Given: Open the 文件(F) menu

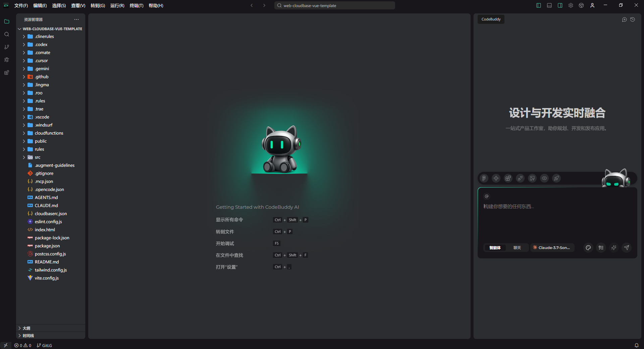Looking at the screenshot, I should pyautogui.click(x=21, y=5).
